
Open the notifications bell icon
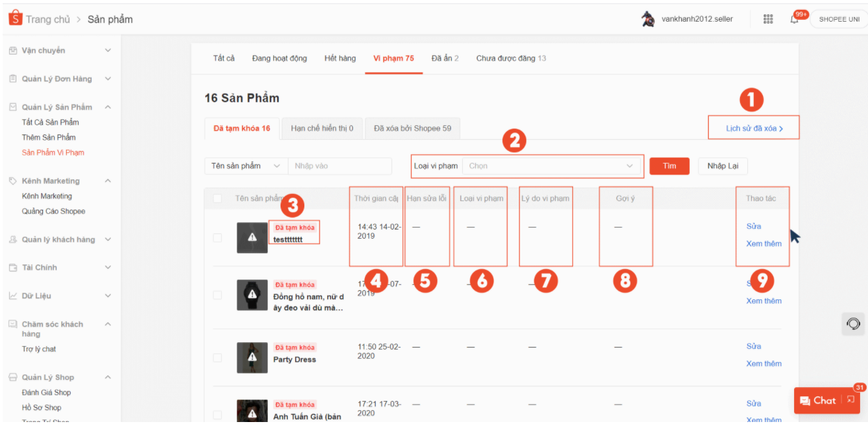click(x=795, y=19)
